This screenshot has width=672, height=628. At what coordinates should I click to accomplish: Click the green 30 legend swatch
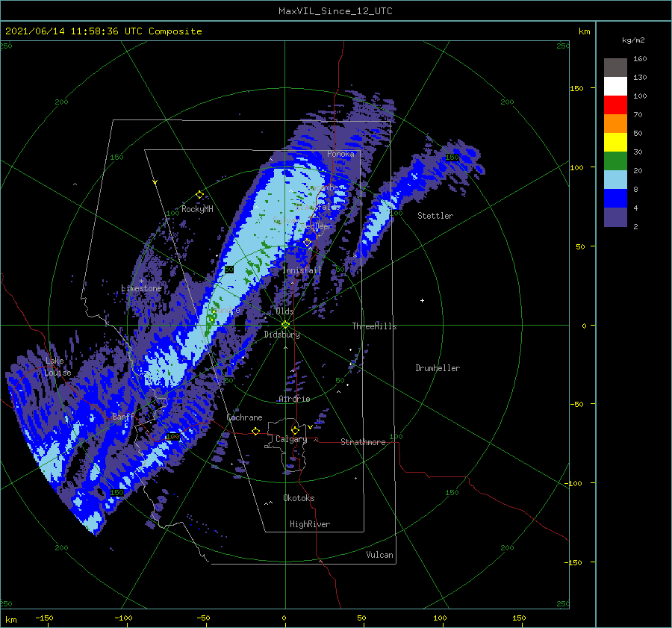pos(615,161)
